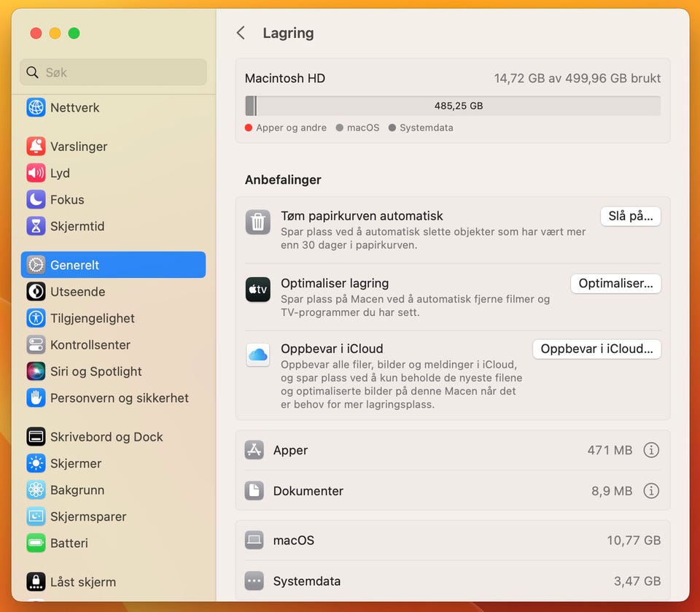This screenshot has width=700, height=612.
Task: Click the 'Optimaliser lagring' title
Action: tap(335, 283)
